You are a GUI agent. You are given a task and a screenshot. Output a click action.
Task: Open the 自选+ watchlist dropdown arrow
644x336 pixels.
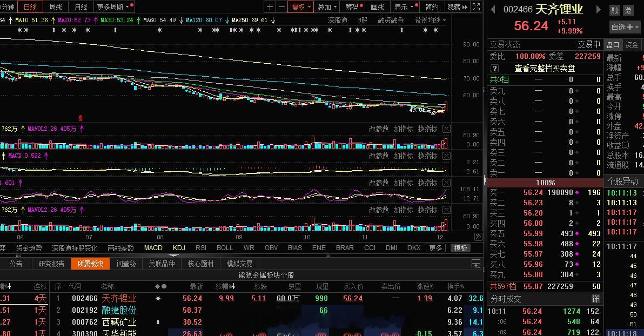coord(637,26)
